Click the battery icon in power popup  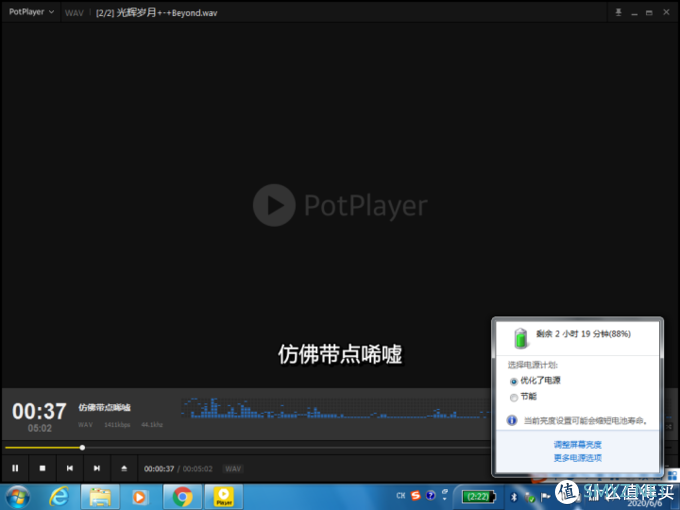521,338
